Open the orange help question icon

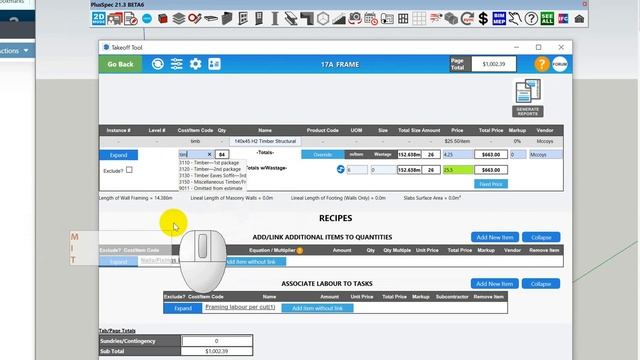point(542,64)
